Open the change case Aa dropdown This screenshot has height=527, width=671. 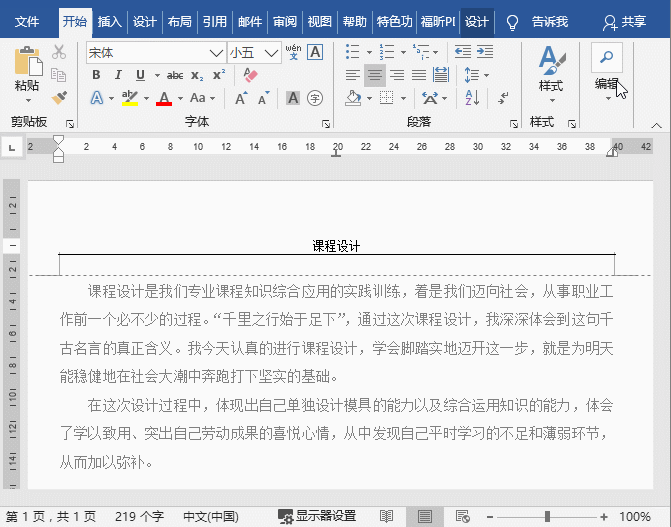coord(202,98)
